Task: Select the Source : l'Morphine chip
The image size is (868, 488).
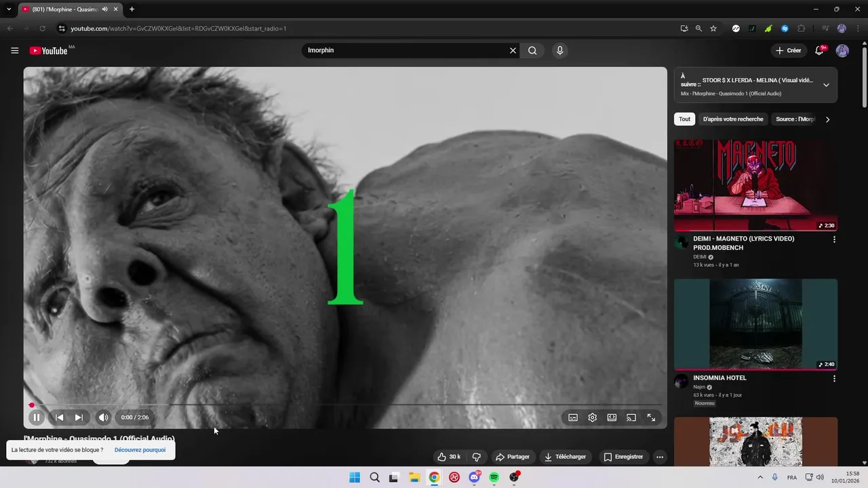Action: pyautogui.click(x=795, y=119)
